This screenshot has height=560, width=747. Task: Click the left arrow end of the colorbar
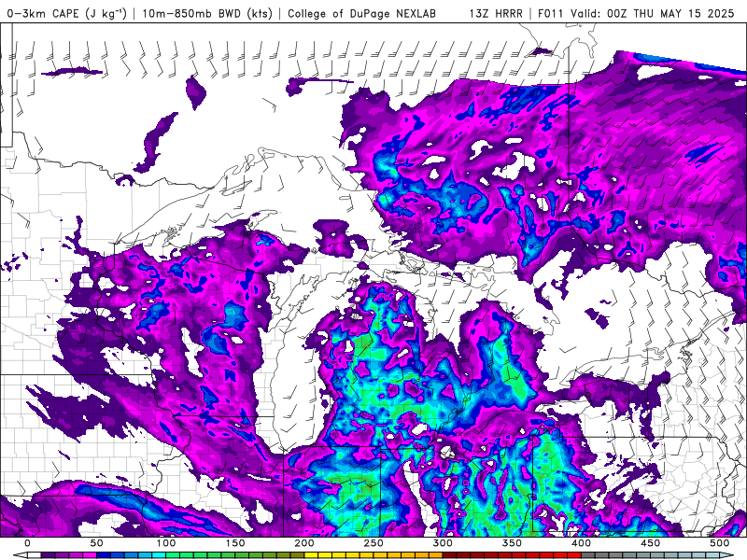20,555
